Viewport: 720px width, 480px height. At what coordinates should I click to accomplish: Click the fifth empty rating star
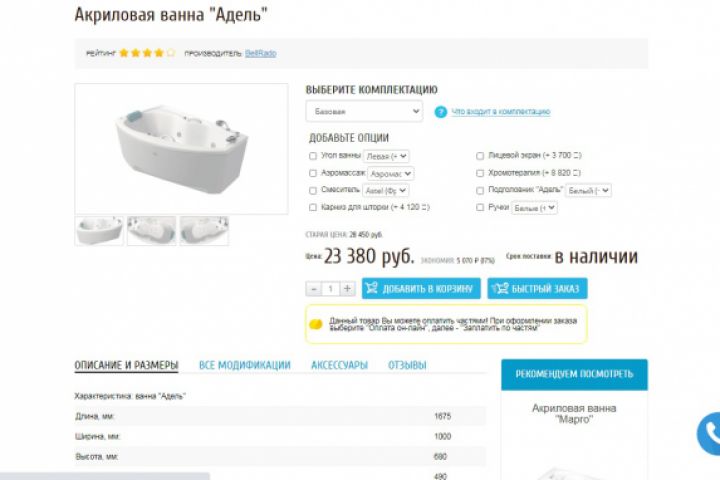pos(171,53)
